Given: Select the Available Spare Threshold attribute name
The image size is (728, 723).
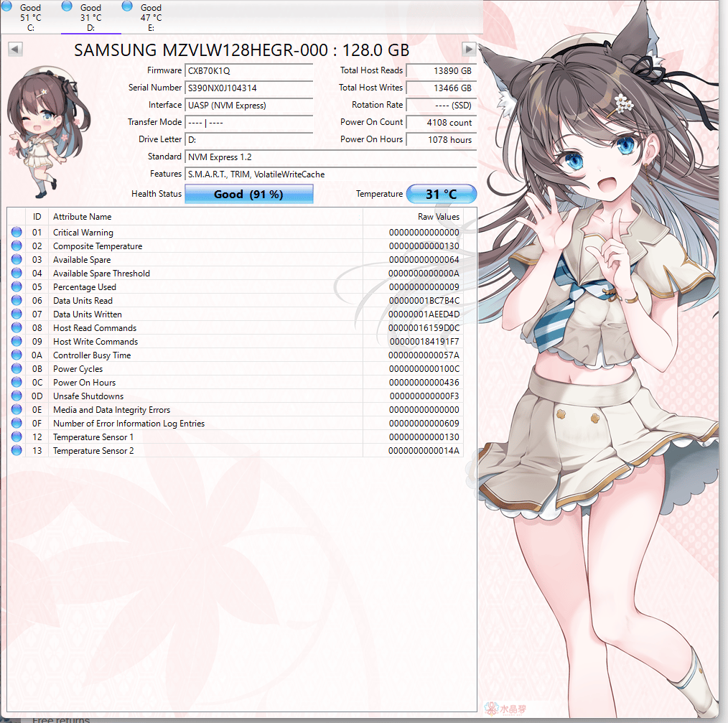Looking at the screenshot, I should (x=101, y=274).
